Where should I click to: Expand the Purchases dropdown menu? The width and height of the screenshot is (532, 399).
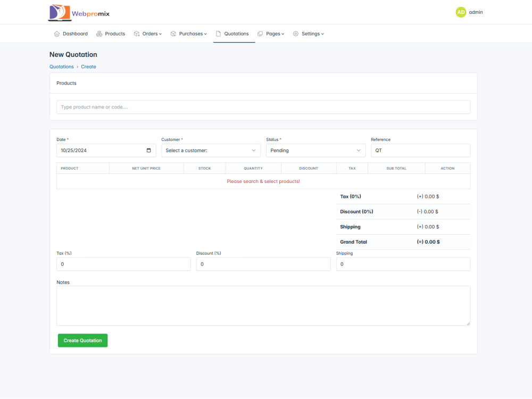point(189,34)
